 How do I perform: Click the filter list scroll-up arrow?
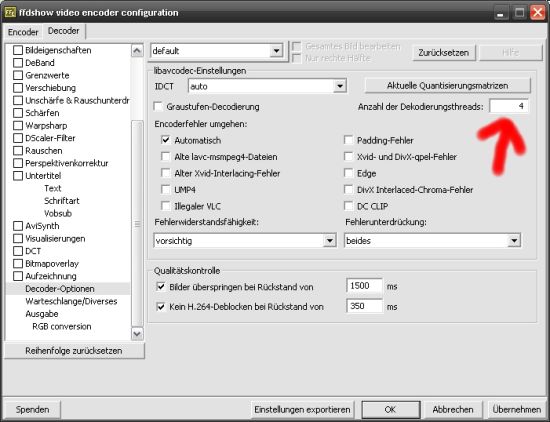pos(137,51)
